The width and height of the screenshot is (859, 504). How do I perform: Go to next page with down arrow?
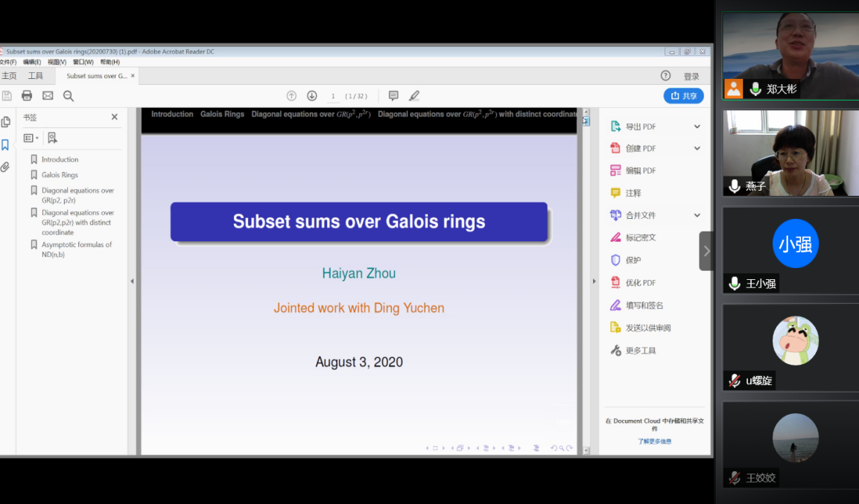[x=312, y=96]
